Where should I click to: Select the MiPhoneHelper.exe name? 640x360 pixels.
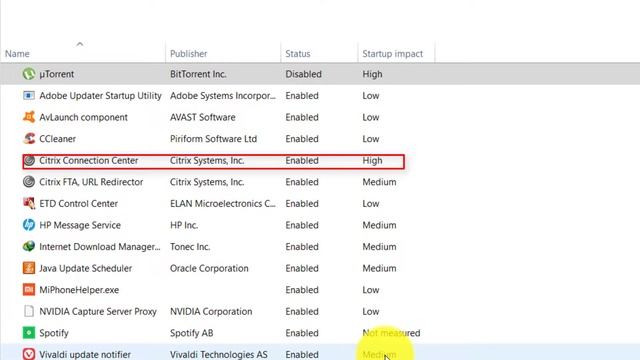point(79,290)
